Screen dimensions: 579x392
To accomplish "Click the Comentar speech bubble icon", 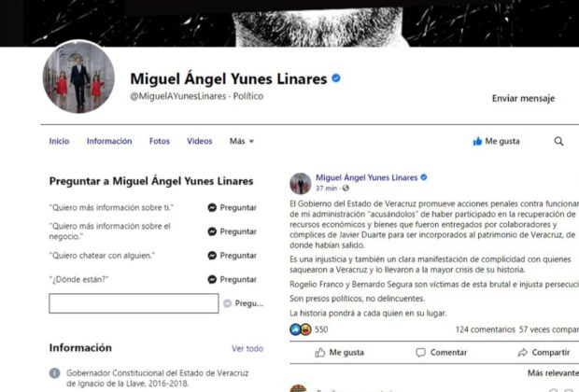I will (420, 353).
